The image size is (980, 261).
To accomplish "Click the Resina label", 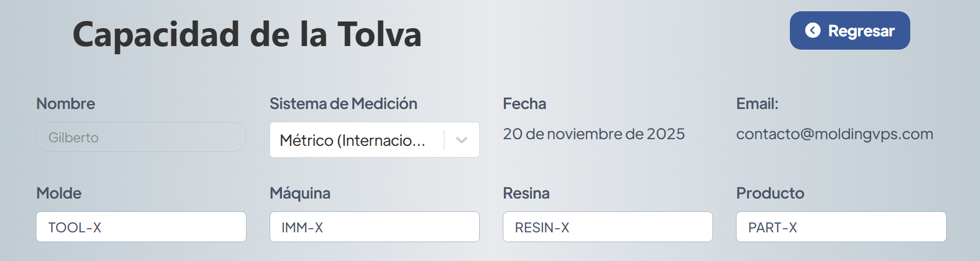I will (x=526, y=193).
